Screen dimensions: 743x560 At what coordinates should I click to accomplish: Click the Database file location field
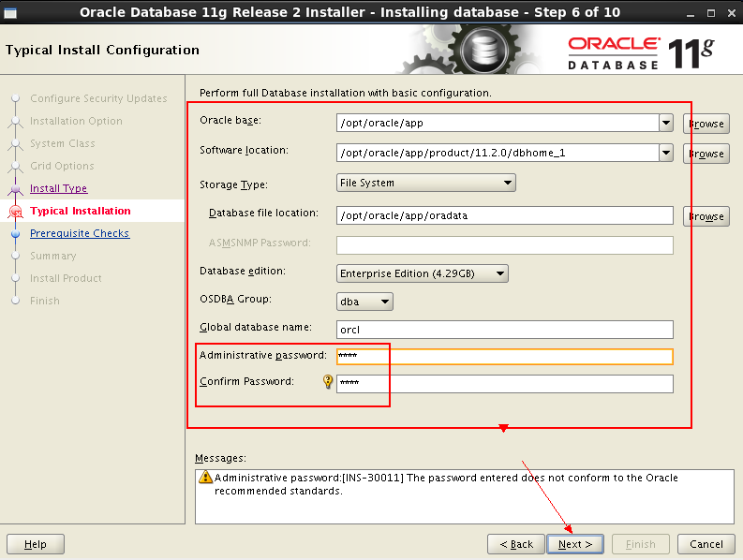(x=505, y=215)
